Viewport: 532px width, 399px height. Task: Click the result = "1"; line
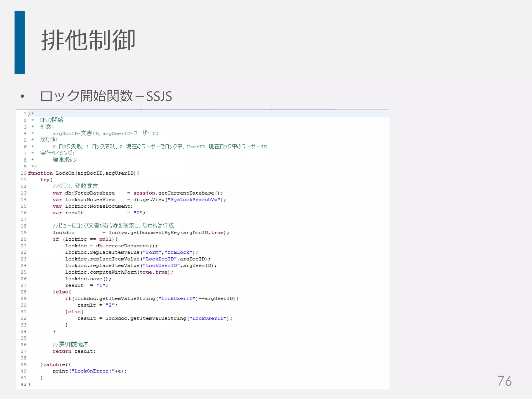[x=87, y=285]
